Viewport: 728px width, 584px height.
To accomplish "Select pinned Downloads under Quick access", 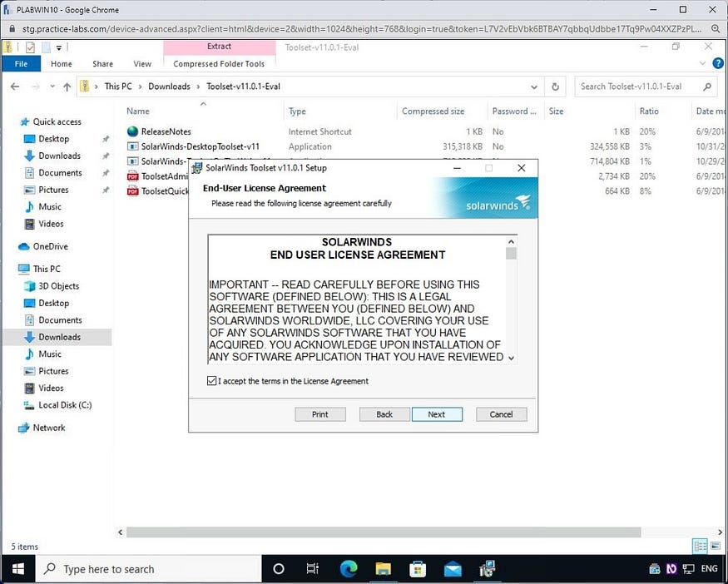I will pos(59,156).
